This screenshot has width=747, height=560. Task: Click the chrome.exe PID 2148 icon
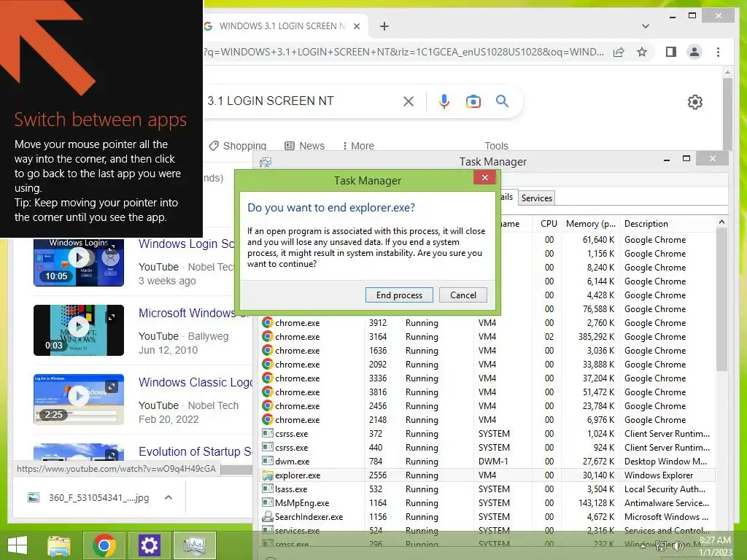(x=268, y=419)
